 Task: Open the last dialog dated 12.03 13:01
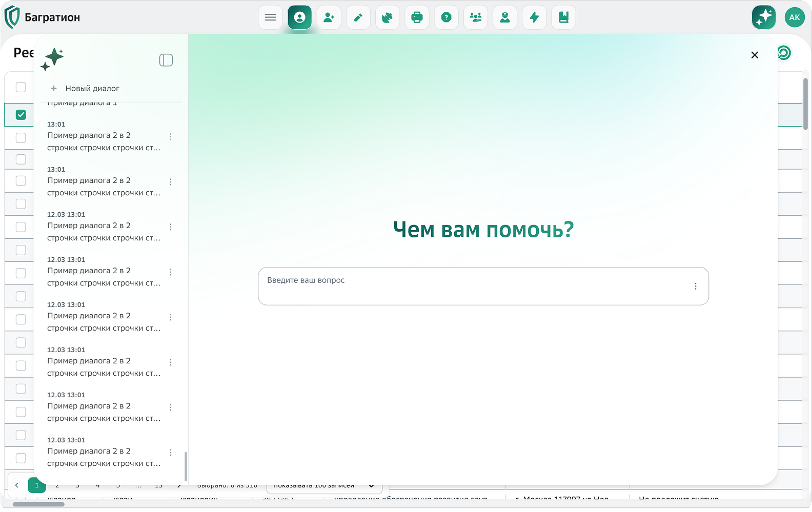point(105,452)
